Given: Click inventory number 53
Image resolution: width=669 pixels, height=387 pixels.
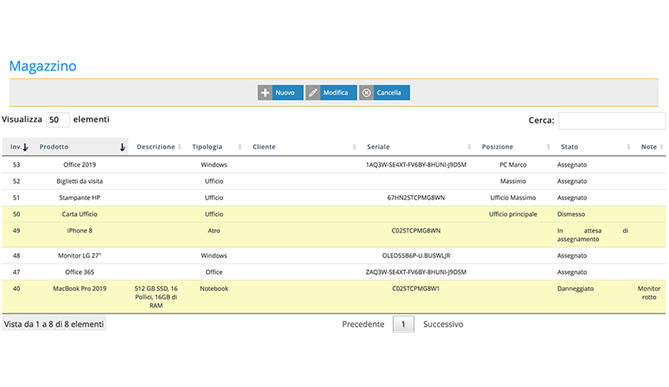Looking at the screenshot, I should tap(17, 165).
